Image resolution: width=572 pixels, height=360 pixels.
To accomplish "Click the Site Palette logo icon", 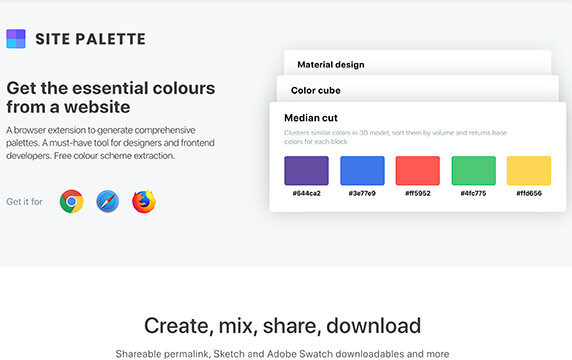I will coord(16,39).
